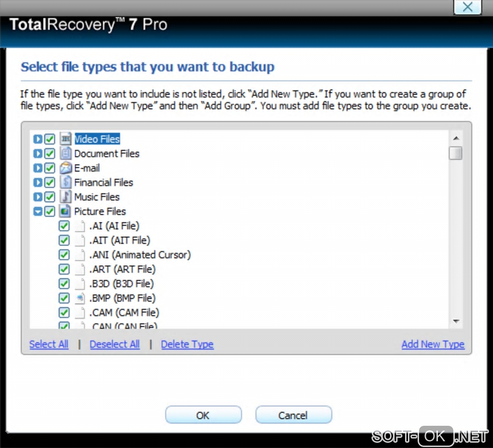Click the .CAM file type icon
The height and width of the screenshot is (448, 493).
(80, 313)
